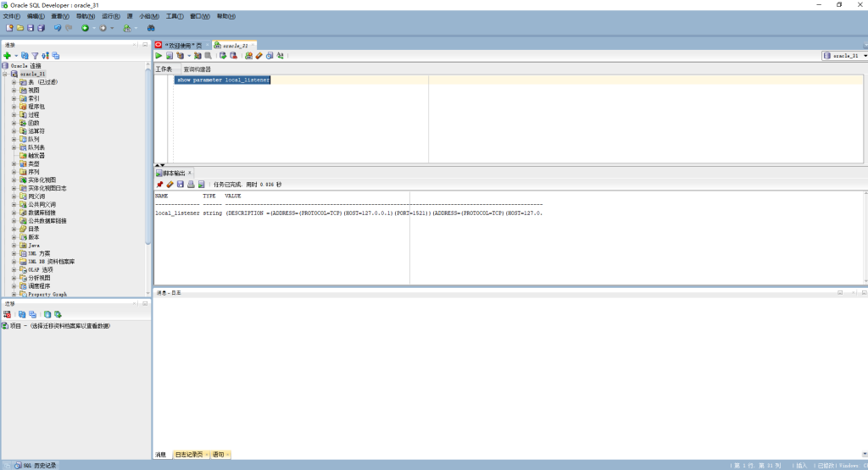The height and width of the screenshot is (470, 868).
Task: Click the eraser Clear icon in script output
Action: [170, 184]
